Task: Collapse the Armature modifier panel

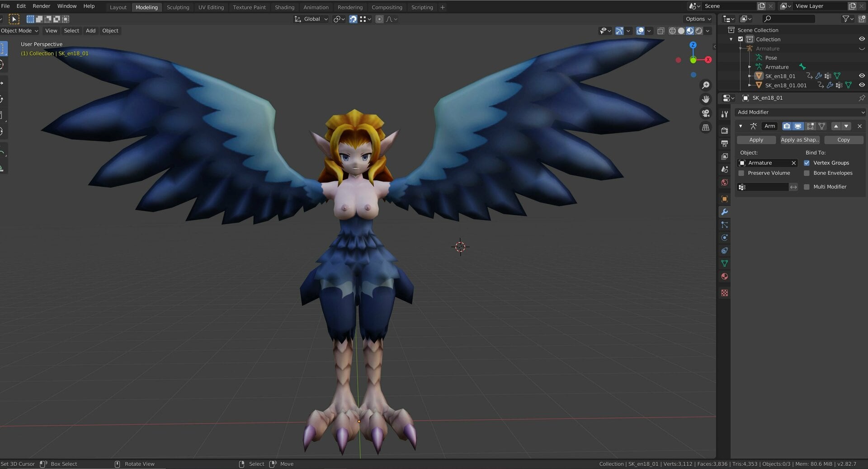Action: coord(741,126)
